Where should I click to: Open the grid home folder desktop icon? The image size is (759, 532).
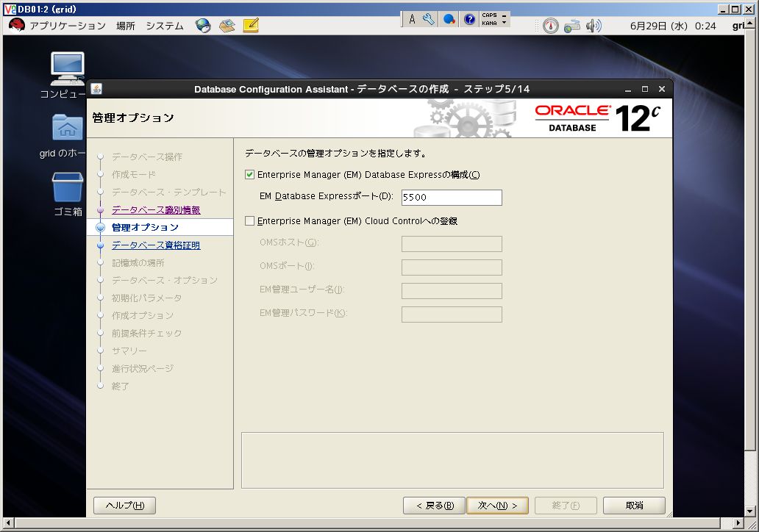point(67,126)
